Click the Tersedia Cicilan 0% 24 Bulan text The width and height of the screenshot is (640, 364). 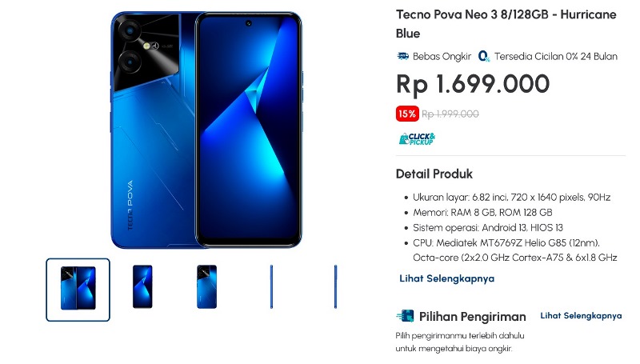point(555,56)
